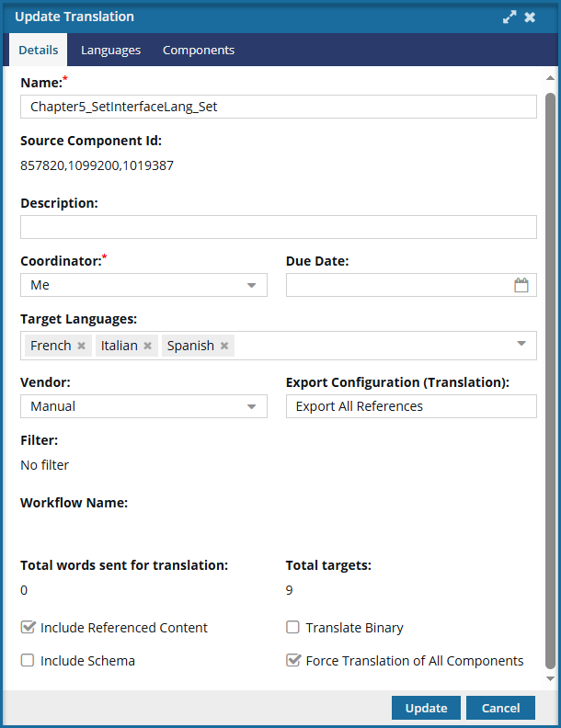Uncheck Force Translation of All Components
Viewport: 561px width, 728px height.
[292, 661]
